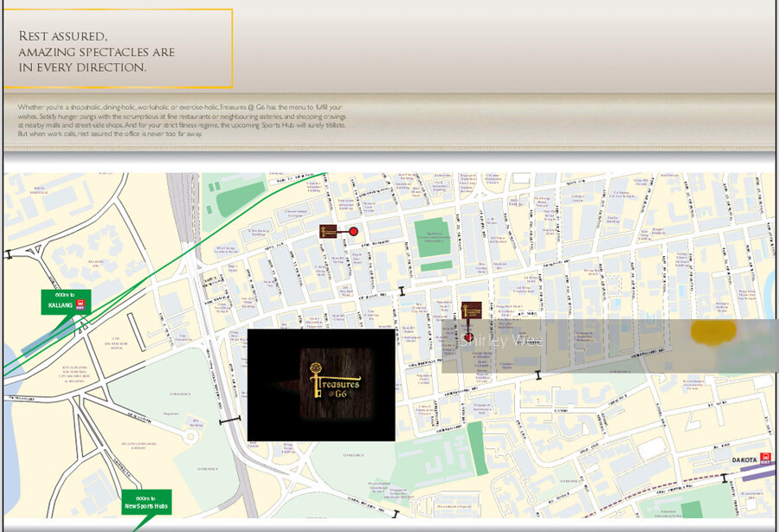Image resolution: width=779 pixels, height=532 pixels.
Task: Click the purple MRT line segment near Dakota
Action: [757, 472]
